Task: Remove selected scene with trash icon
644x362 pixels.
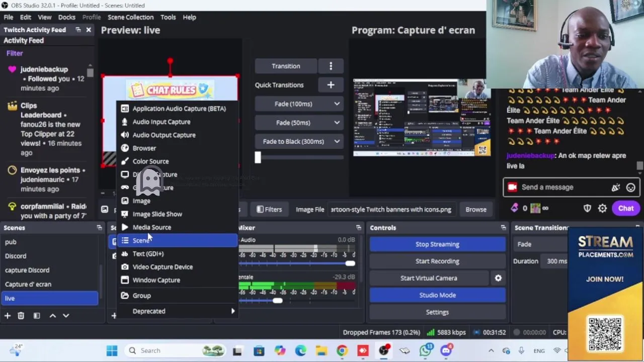Action: tap(21, 316)
